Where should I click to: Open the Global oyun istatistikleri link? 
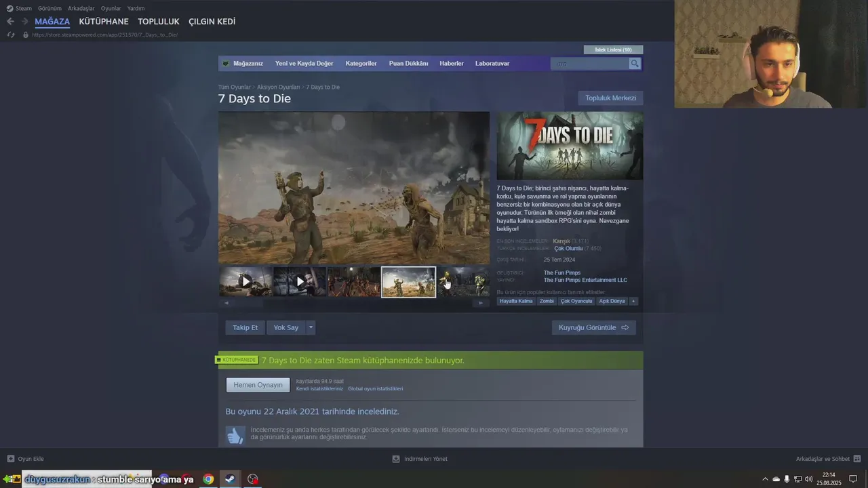375,389
